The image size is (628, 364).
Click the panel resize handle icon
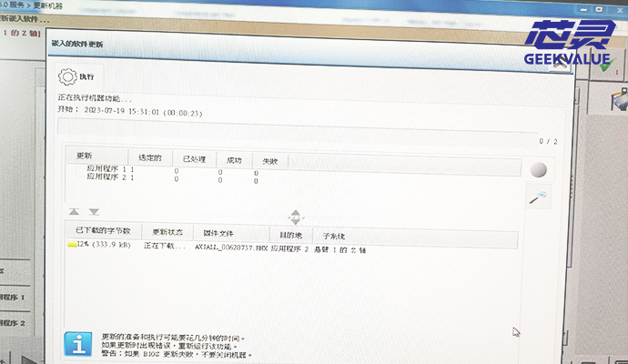(x=295, y=217)
